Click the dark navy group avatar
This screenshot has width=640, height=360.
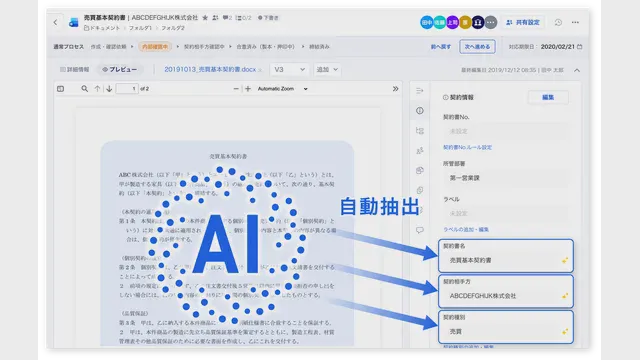pos(478,22)
